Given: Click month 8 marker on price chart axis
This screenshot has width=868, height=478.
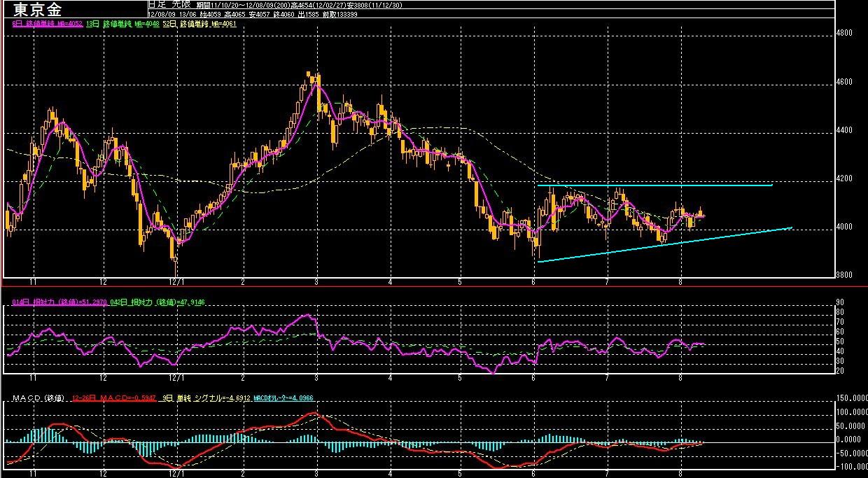Looking at the screenshot, I should coord(681,281).
